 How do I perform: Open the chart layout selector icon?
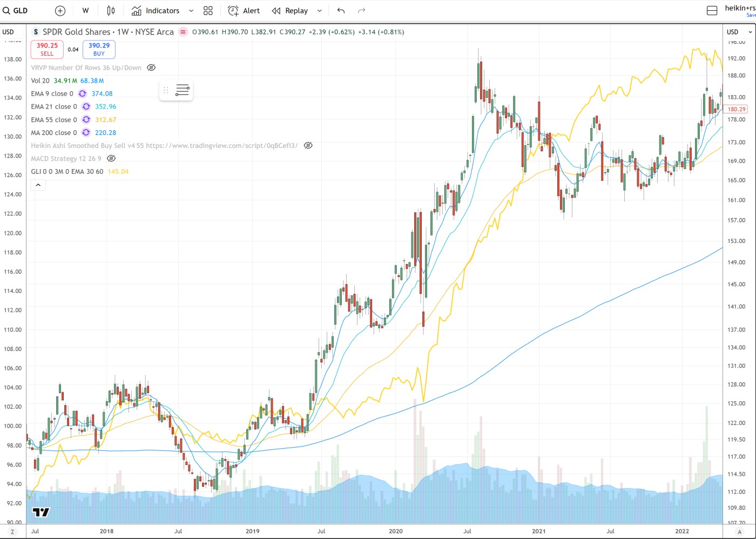pos(712,11)
